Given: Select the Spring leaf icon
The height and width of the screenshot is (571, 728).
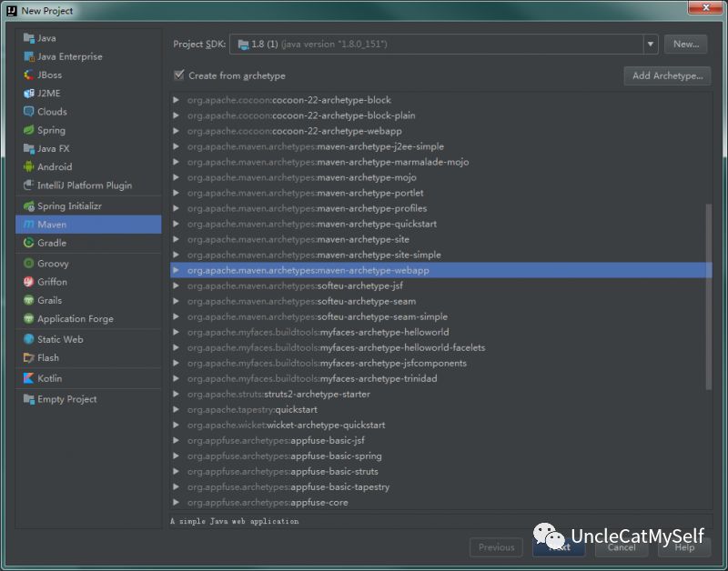Looking at the screenshot, I should [x=29, y=130].
